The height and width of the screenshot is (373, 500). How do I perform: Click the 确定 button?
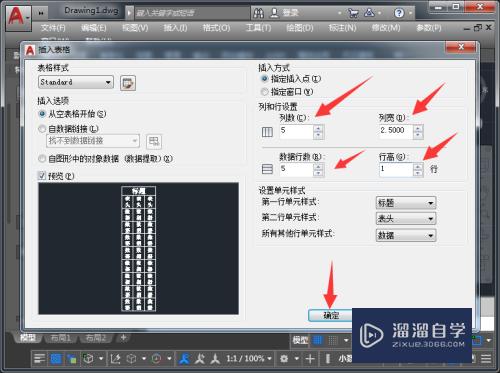[x=331, y=315]
